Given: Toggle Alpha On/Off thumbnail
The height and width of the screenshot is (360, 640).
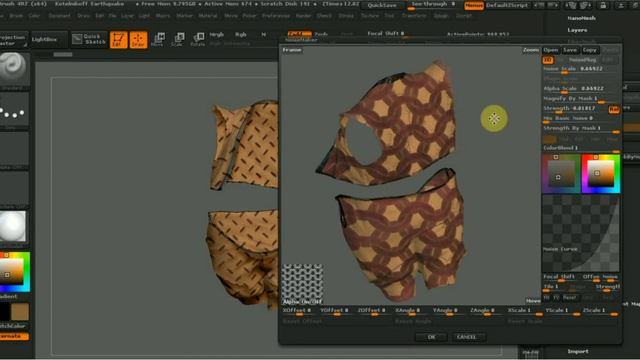Looking at the screenshot, I should (x=302, y=284).
